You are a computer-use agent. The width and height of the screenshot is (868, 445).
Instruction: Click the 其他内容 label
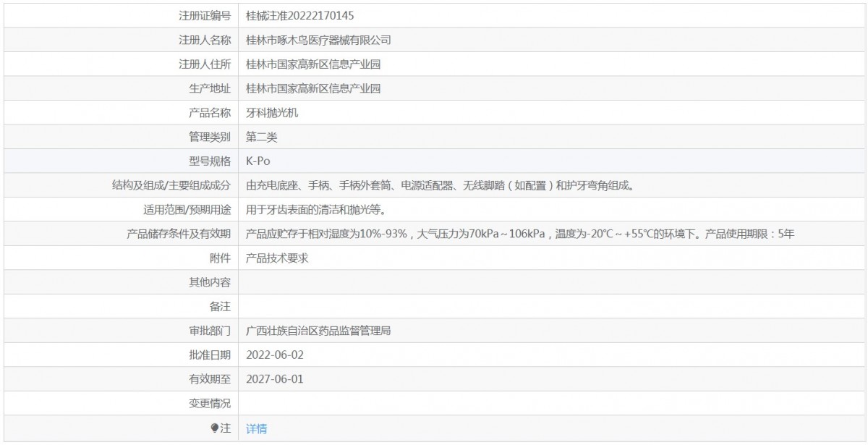(x=210, y=283)
